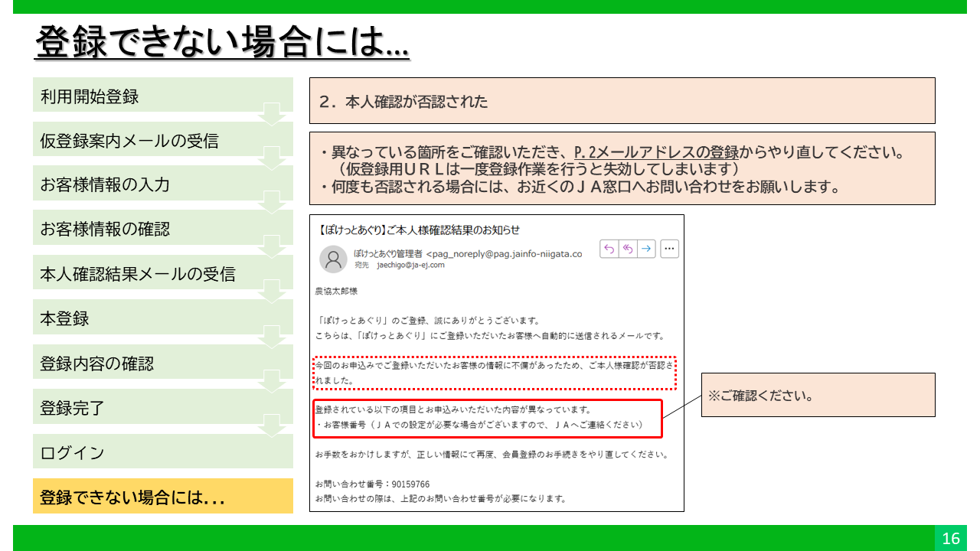This screenshot has width=980, height=551.
Task: Click the page number 16 badge
Action: [x=950, y=539]
